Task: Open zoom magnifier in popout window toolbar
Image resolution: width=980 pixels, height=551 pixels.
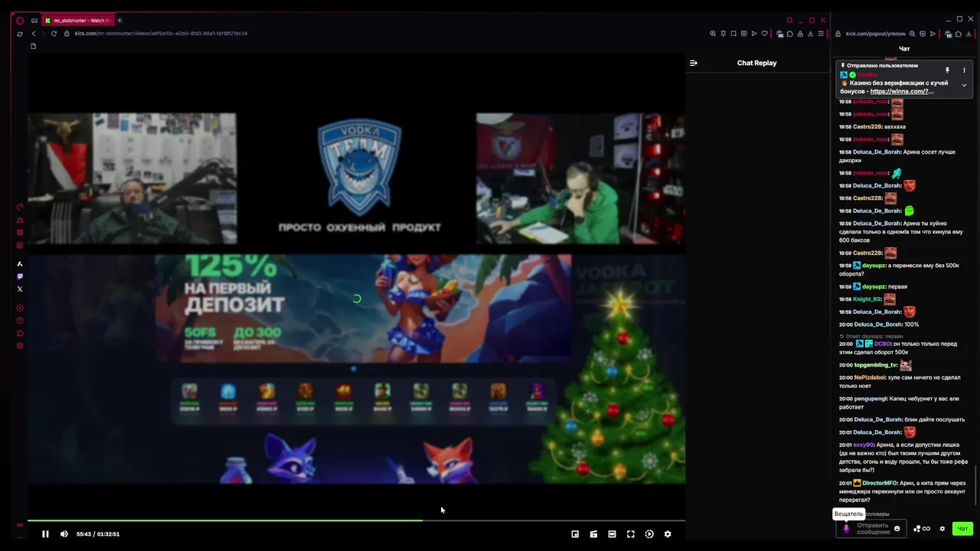Action: [x=912, y=34]
